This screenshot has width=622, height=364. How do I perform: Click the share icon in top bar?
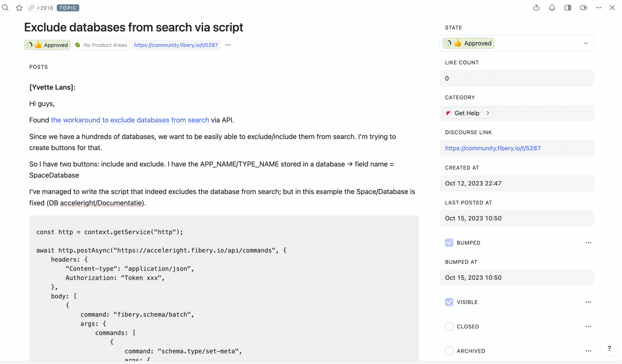(536, 7)
